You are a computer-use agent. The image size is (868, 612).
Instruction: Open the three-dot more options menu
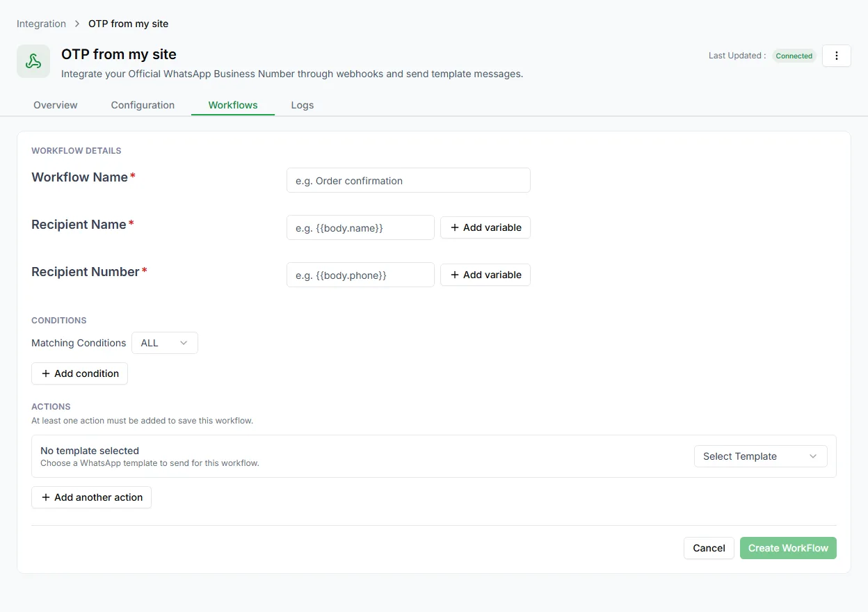click(837, 56)
